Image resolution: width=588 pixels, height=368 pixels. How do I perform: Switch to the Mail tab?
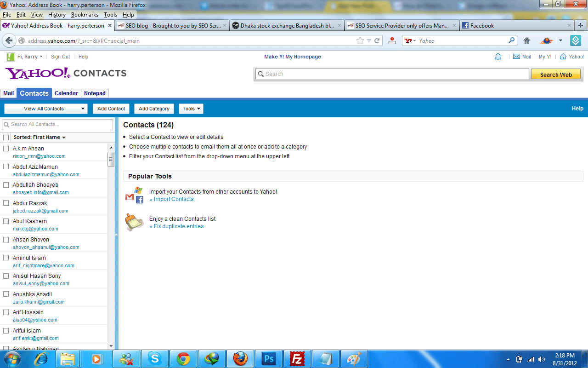click(x=8, y=93)
